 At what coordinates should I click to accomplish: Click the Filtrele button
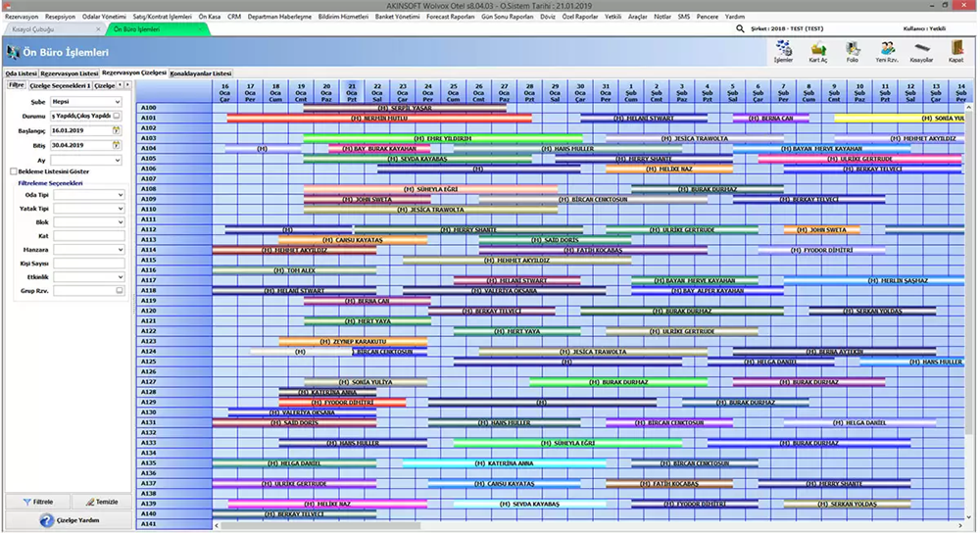(x=35, y=501)
